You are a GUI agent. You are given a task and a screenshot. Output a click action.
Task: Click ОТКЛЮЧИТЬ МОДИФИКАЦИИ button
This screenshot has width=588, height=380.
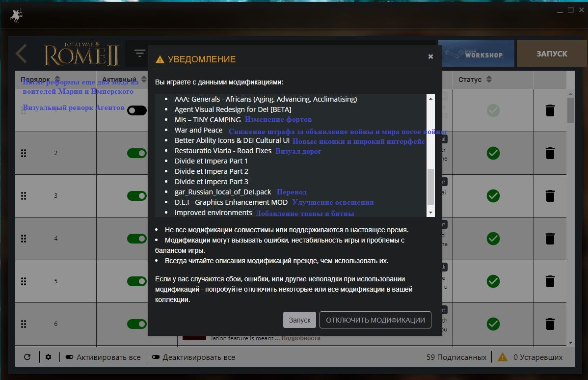(375, 320)
